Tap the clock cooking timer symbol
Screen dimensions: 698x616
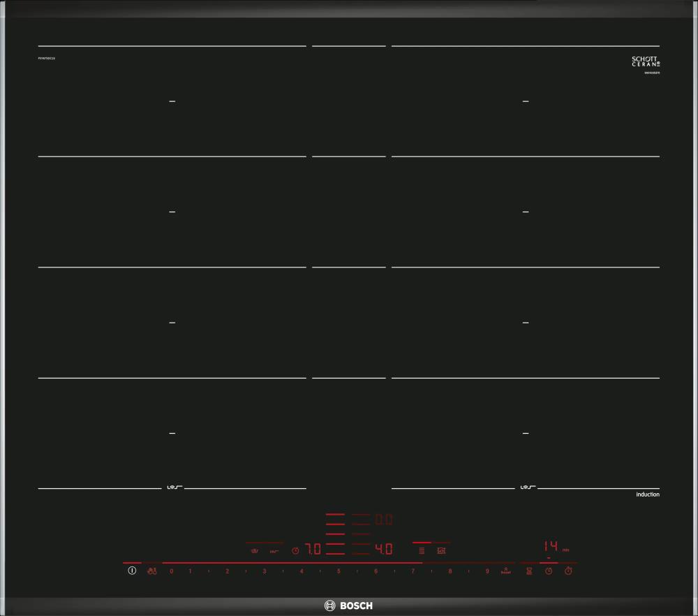549,571
